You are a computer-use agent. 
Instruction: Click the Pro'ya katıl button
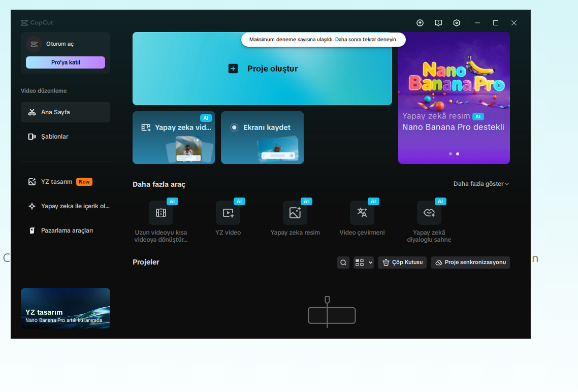tap(65, 62)
